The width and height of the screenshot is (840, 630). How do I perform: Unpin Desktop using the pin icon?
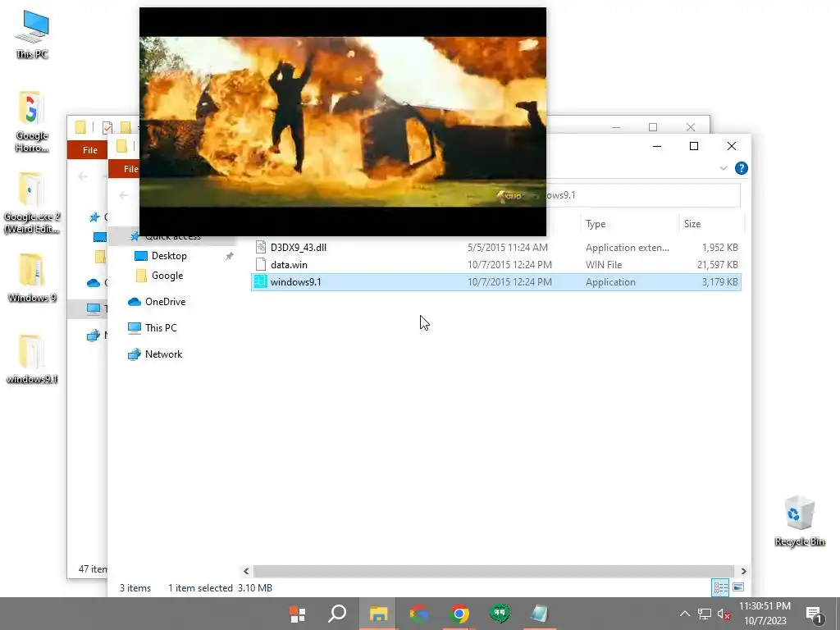230,256
